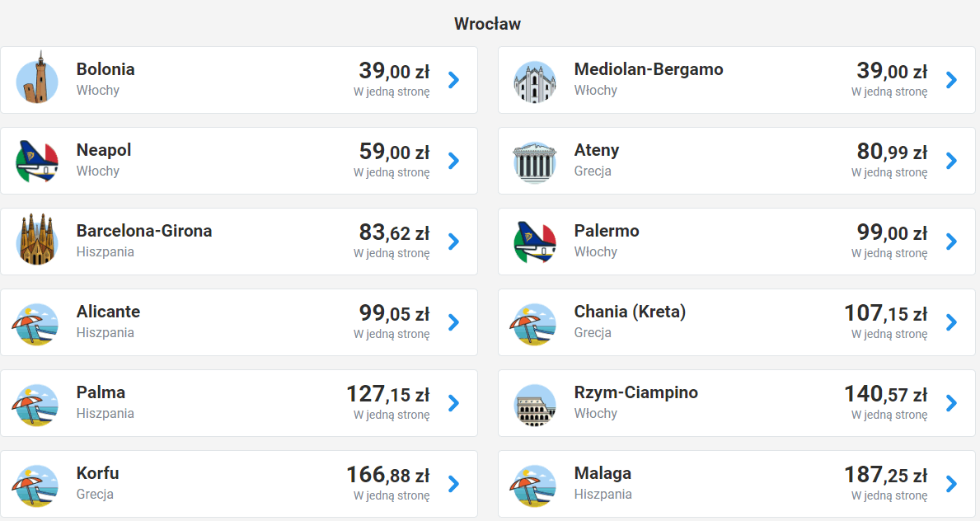Select the 166,88 zł Korfu fare
The image size is (980, 521).
tap(387, 476)
